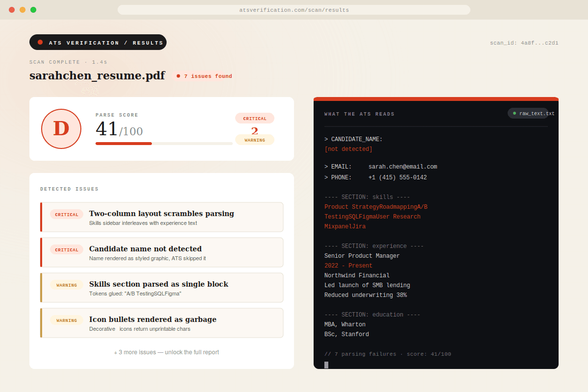Image resolution: width=588 pixels, height=392 pixels.
Task: Click the SECTION: skills header line
Action: [x=367, y=197]
